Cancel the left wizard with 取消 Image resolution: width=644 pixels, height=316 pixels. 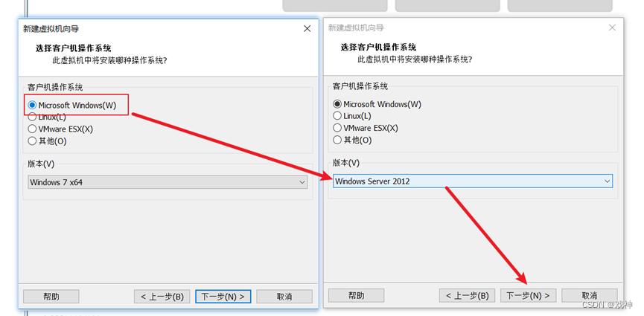[284, 297]
